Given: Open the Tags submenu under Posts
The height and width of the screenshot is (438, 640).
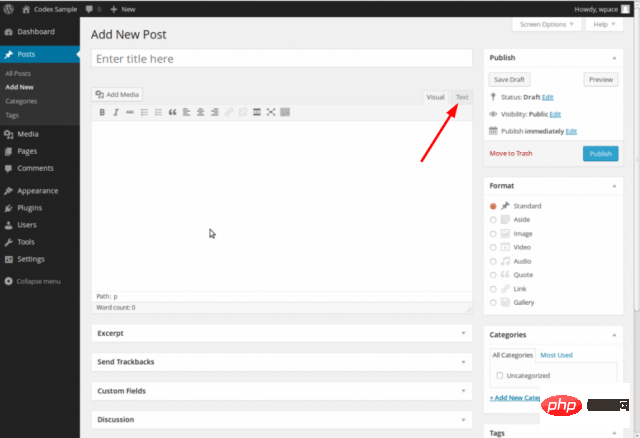Looking at the screenshot, I should (x=12, y=115).
